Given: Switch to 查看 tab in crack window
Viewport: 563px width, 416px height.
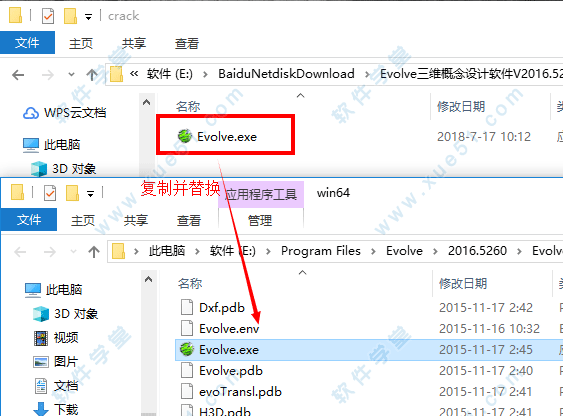Looking at the screenshot, I should 187,43.
